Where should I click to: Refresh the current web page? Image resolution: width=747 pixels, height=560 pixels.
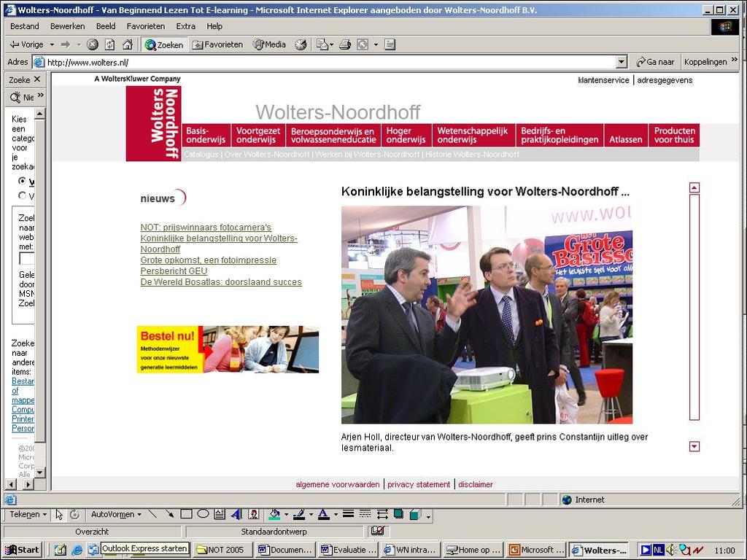pyautogui.click(x=109, y=44)
